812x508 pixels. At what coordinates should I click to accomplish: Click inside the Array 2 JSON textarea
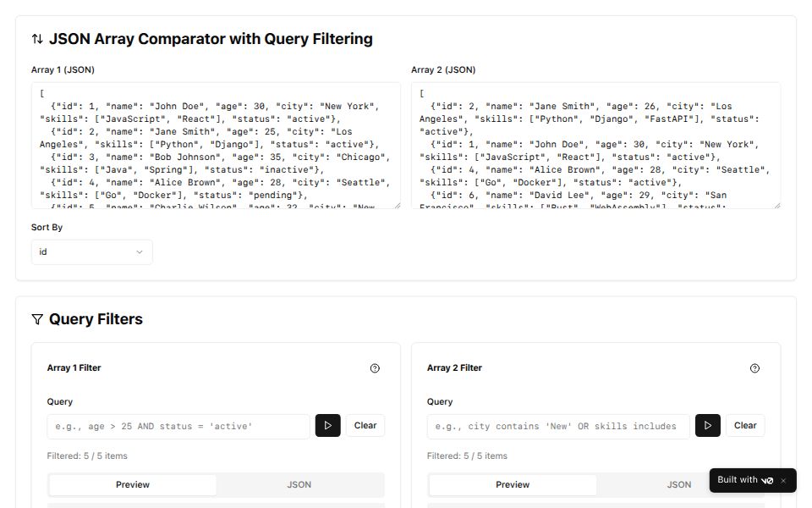click(596, 144)
